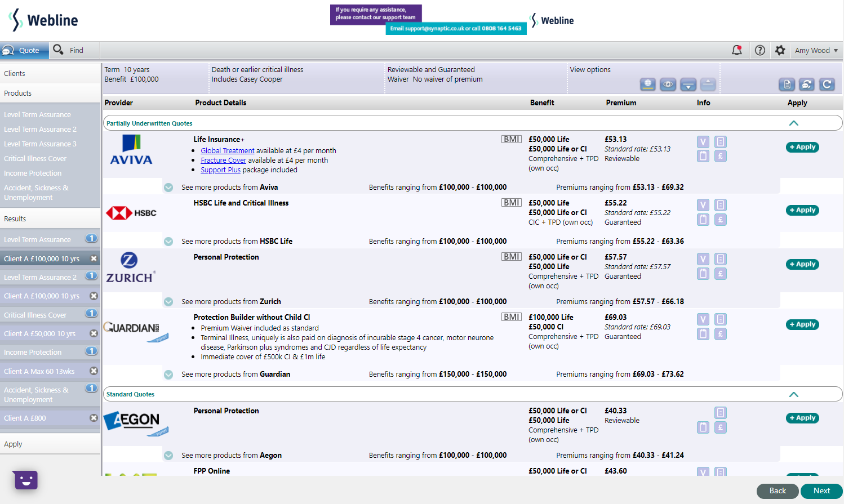The width and height of the screenshot is (844, 504).
Task: Expand more products from Guardian
Action: 168,374
